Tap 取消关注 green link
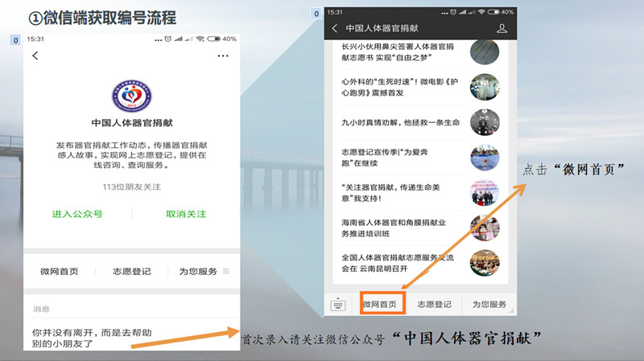 click(x=186, y=214)
